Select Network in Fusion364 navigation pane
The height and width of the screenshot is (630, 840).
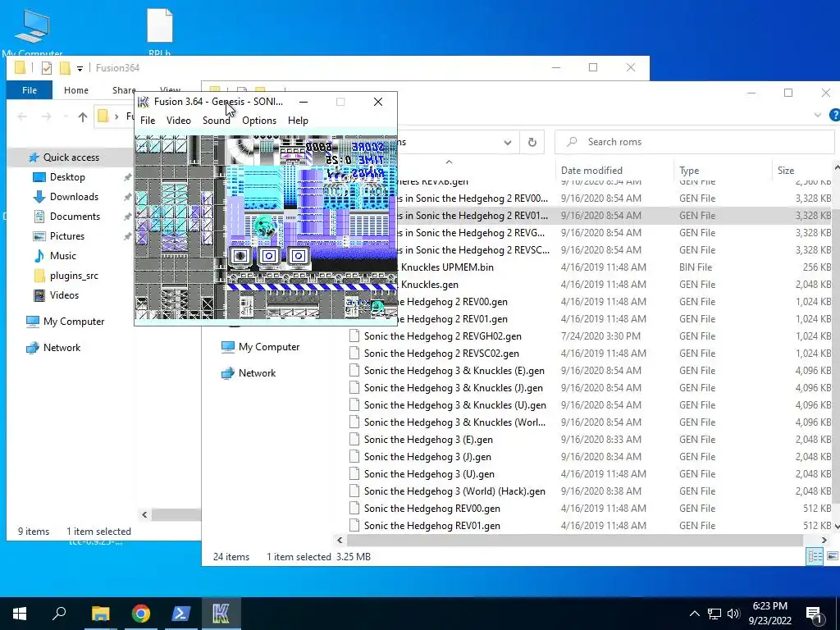(x=62, y=348)
